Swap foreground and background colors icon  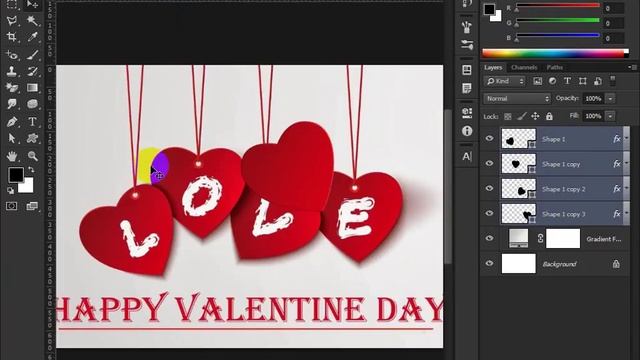31,169
